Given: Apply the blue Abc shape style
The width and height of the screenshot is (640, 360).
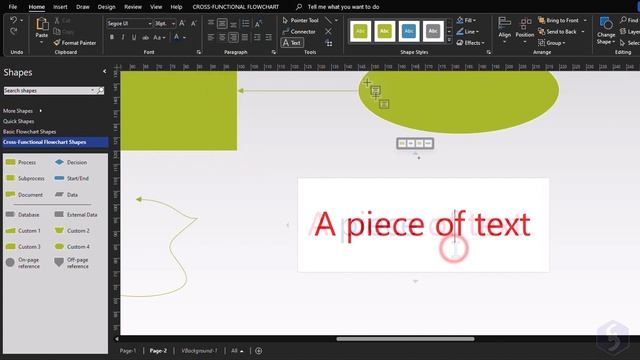Looking at the screenshot, I should [409, 31].
